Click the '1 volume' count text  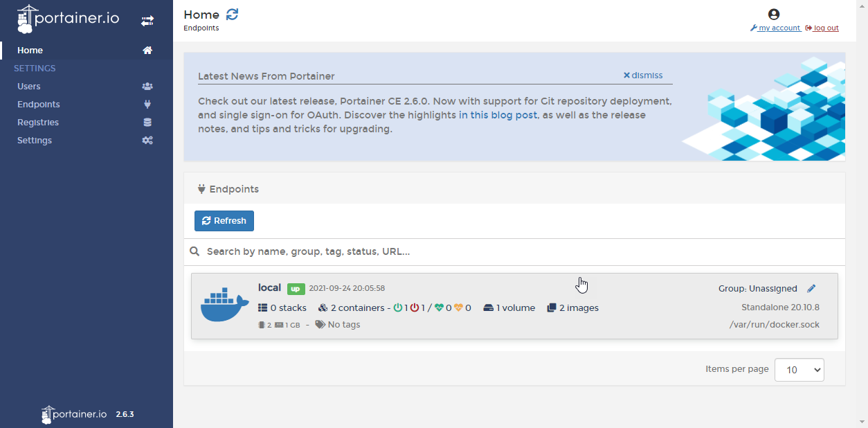516,307
